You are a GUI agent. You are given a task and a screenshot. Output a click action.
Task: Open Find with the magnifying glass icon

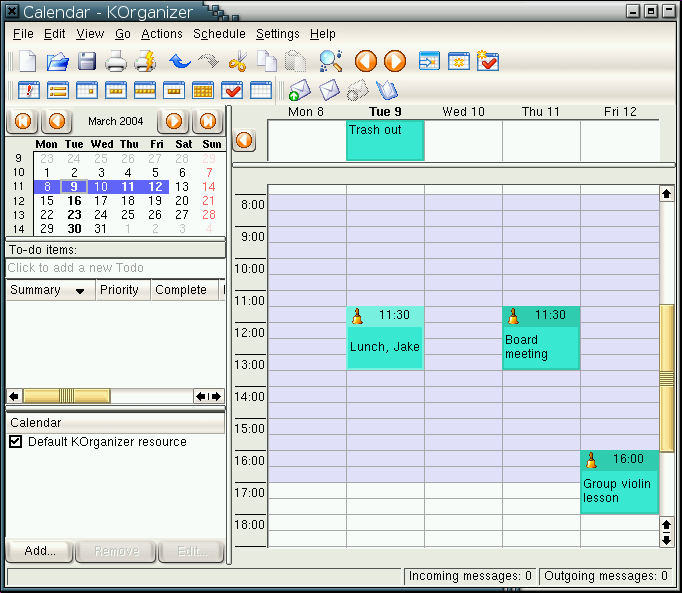click(330, 61)
